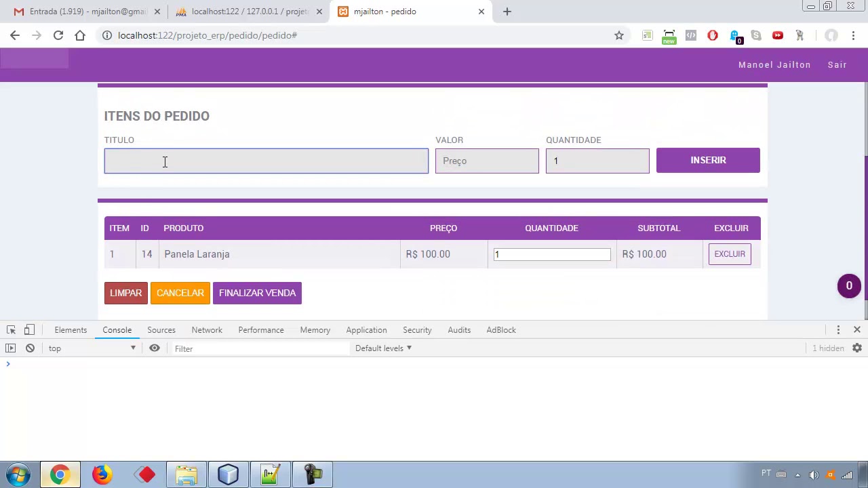Click the console Filter text box
This screenshot has height=488, width=868.
261,348
